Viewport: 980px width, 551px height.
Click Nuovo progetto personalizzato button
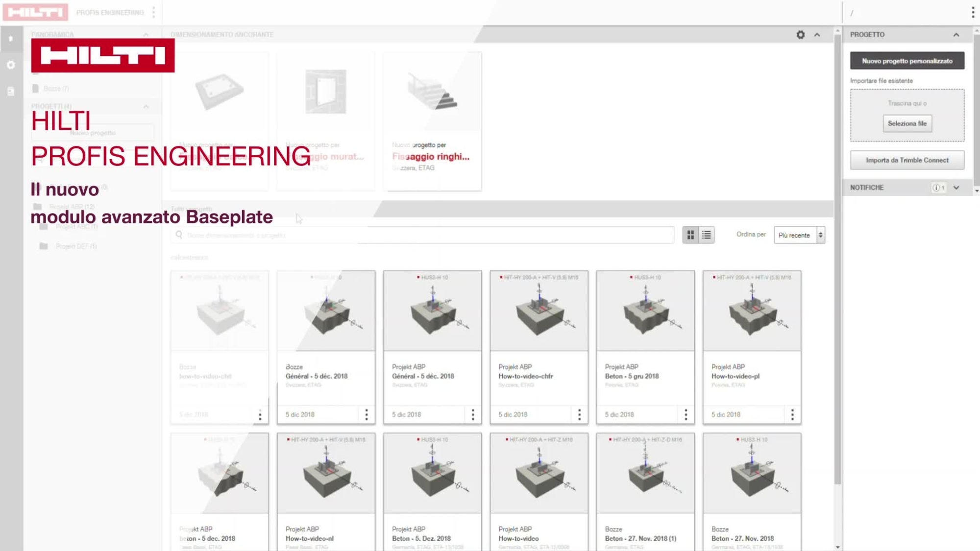pyautogui.click(x=907, y=61)
